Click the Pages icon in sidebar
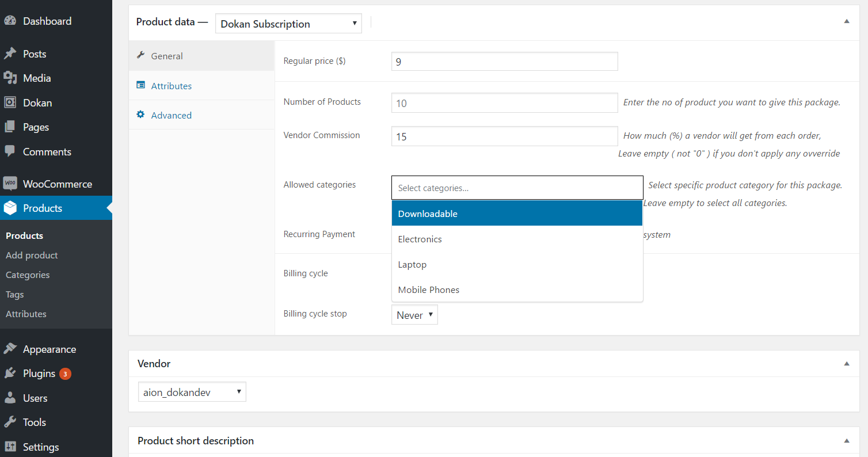This screenshot has width=868, height=457. click(x=10, y=127)
